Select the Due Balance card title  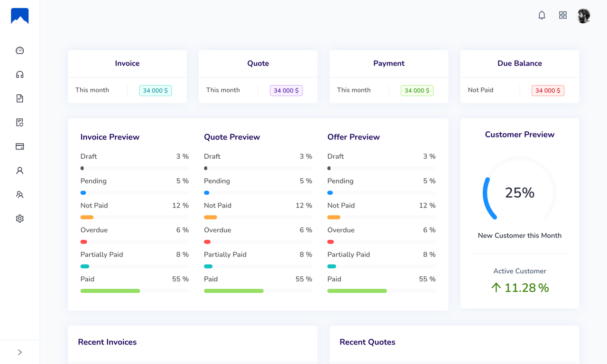coord(520,64)
